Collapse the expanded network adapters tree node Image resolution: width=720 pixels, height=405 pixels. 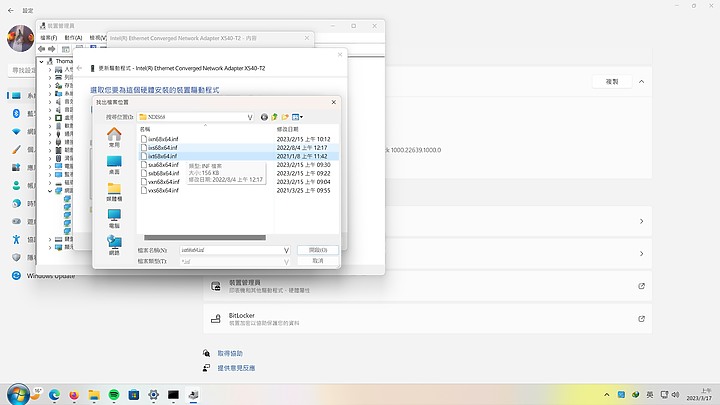(x=50, y=191)
